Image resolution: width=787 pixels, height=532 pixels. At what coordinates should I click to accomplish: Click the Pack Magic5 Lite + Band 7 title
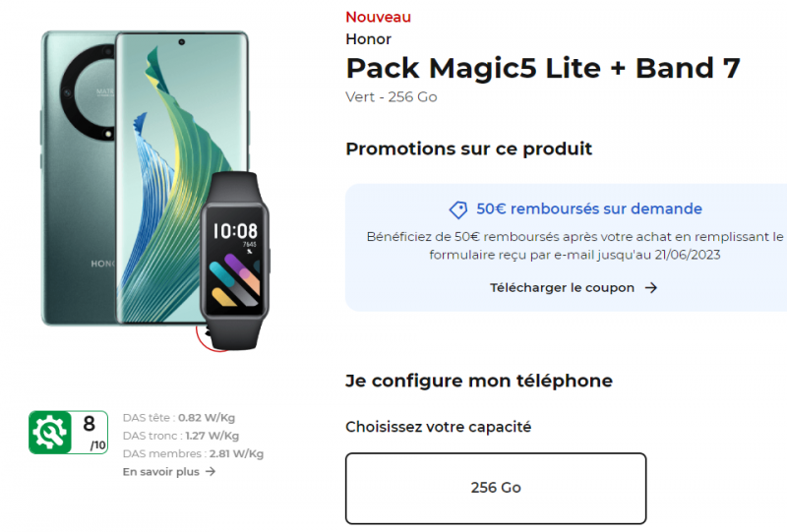(543, 69)
